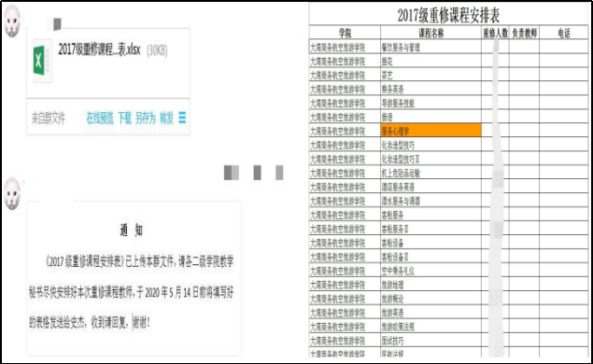Select the 酒店服务英语 course cell

(x=431, y=187)
